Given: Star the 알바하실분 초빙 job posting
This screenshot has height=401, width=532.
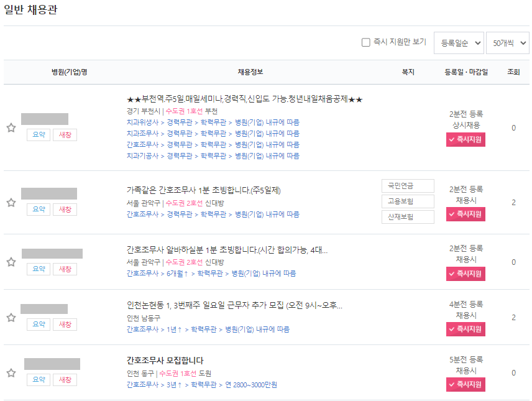Looking at the screenshot, I should [x=11, y=262].
